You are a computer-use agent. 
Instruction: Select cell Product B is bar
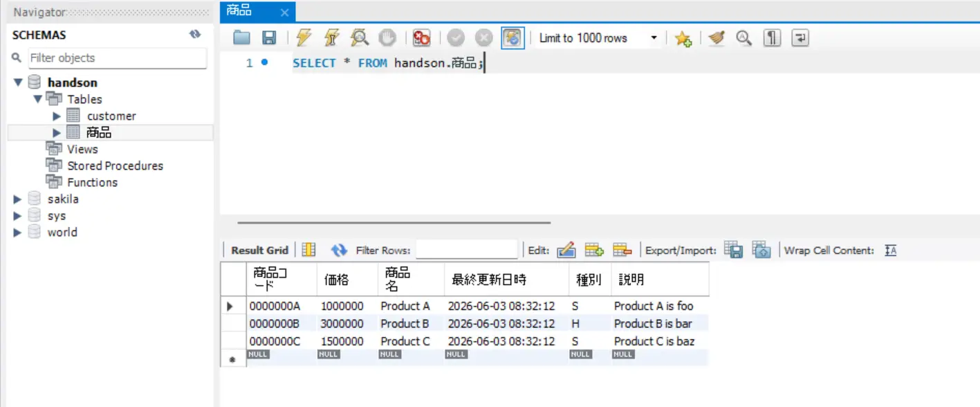pyautogui.click(x=660, y=323)
